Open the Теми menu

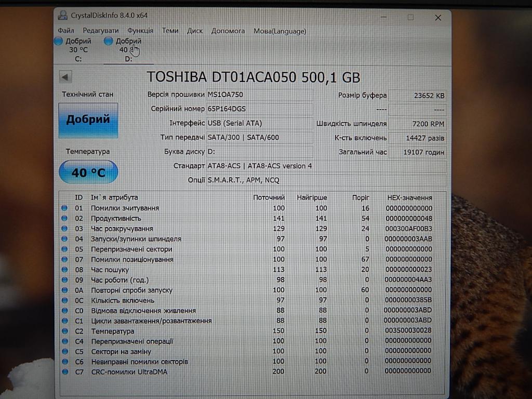(170, 31)
